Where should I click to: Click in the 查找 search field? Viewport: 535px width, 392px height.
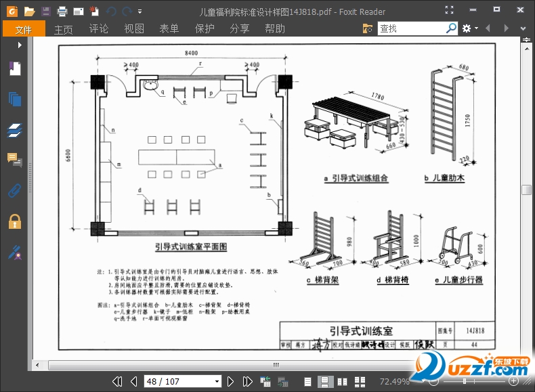point(410,28)
